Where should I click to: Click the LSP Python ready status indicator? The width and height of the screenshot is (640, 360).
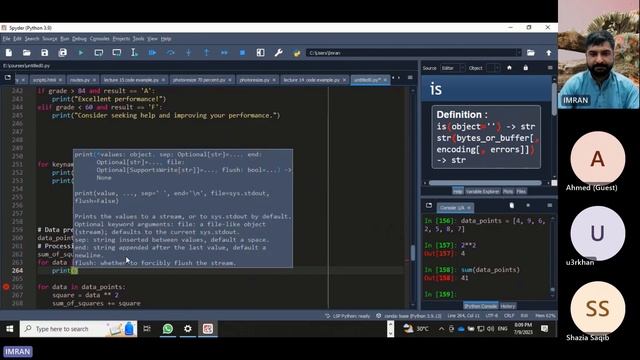(x=347, y=316)
